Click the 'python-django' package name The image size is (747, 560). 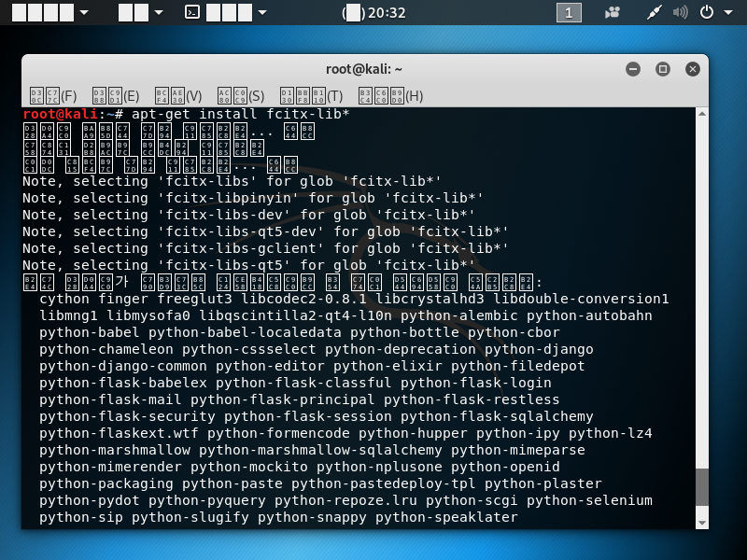pyautogui.click(x=539, y=349)
